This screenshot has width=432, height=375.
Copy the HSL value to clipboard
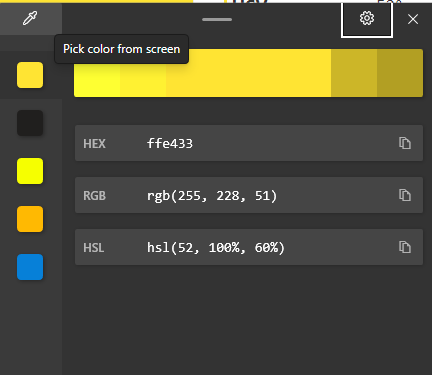(405, 247)
